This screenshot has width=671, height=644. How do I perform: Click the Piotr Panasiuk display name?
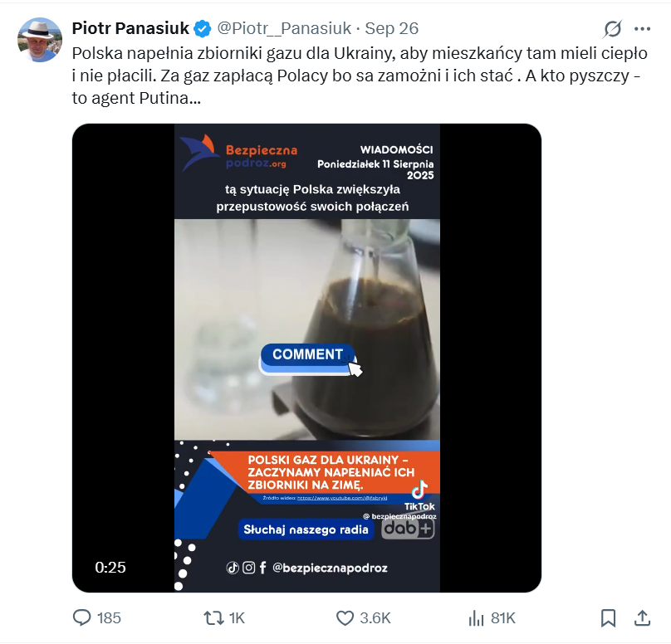[x=130, y=28]
